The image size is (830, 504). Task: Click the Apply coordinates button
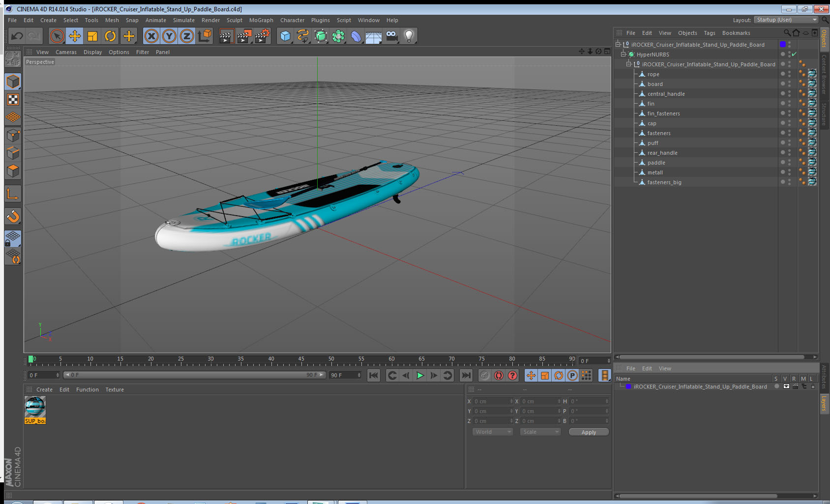(589, 432)
